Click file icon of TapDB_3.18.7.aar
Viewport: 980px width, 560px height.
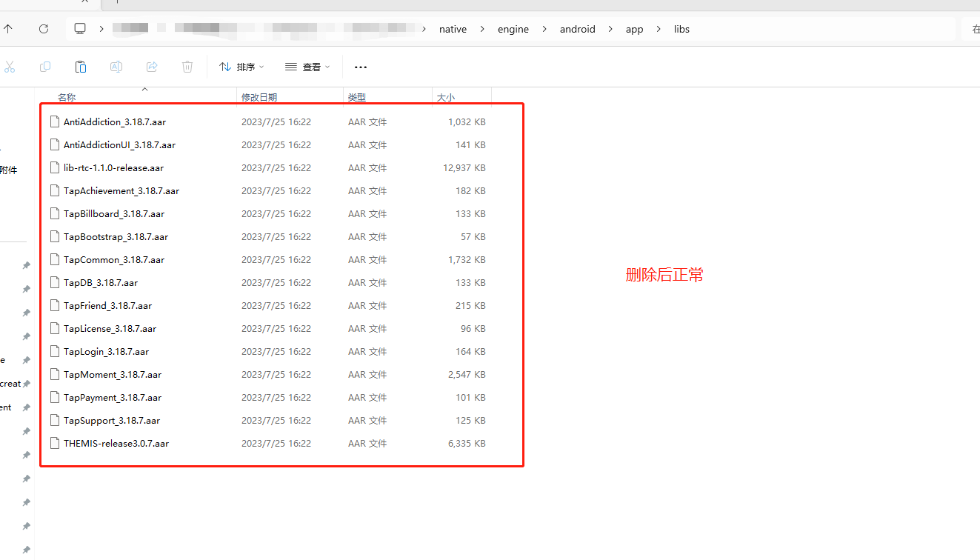(54, 282)
